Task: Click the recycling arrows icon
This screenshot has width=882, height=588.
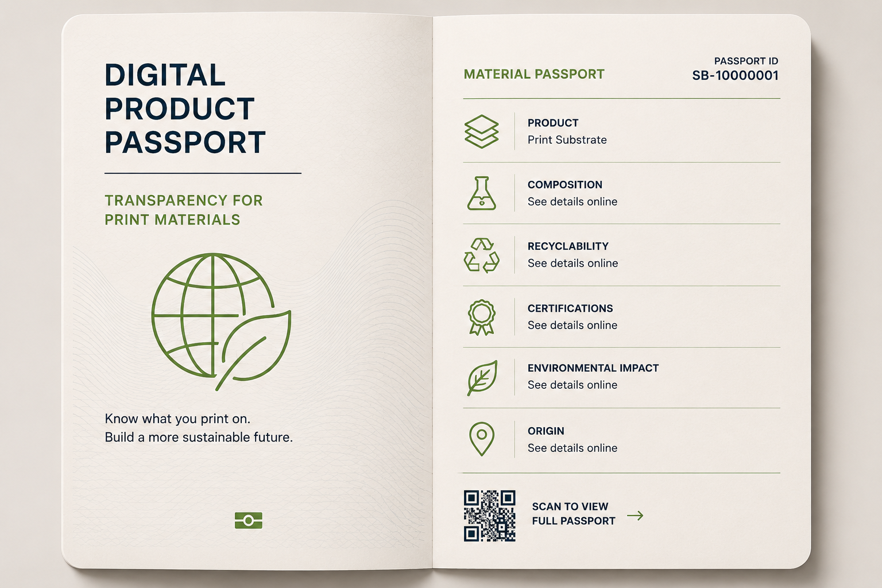Action: point(481,255)
